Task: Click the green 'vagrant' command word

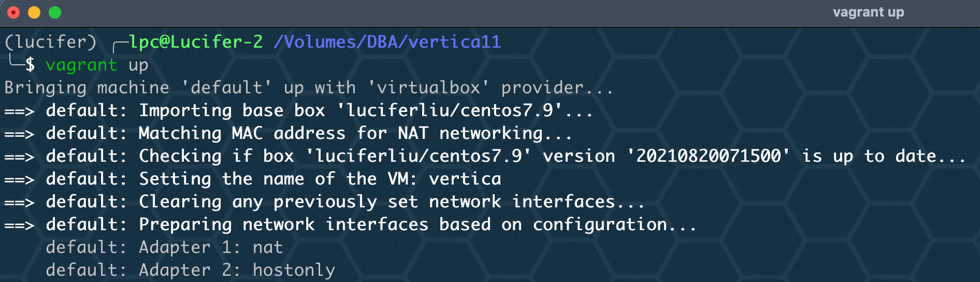Action: (x=82, y=65)
